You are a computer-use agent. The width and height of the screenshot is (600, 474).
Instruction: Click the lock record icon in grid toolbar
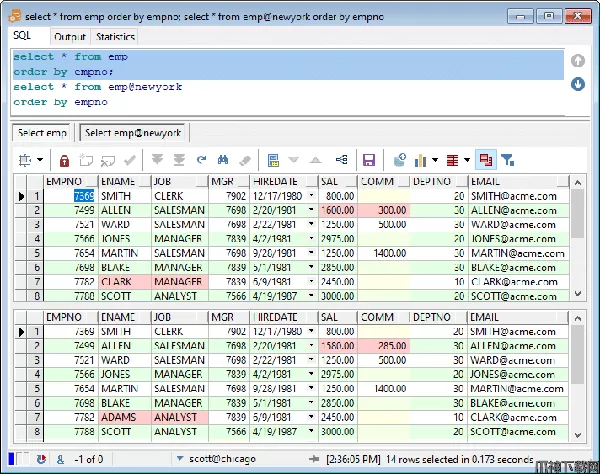[64, 160]
